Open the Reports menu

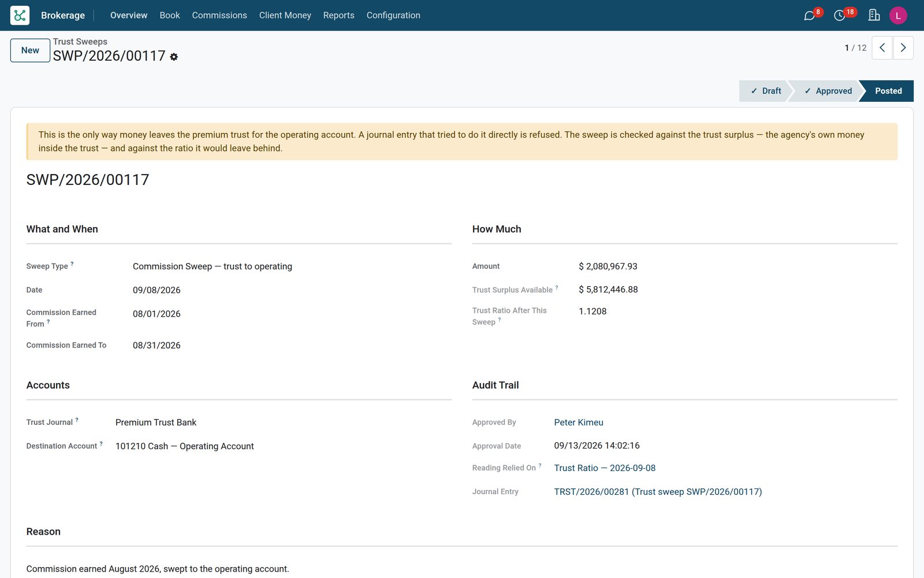(339, 16)
